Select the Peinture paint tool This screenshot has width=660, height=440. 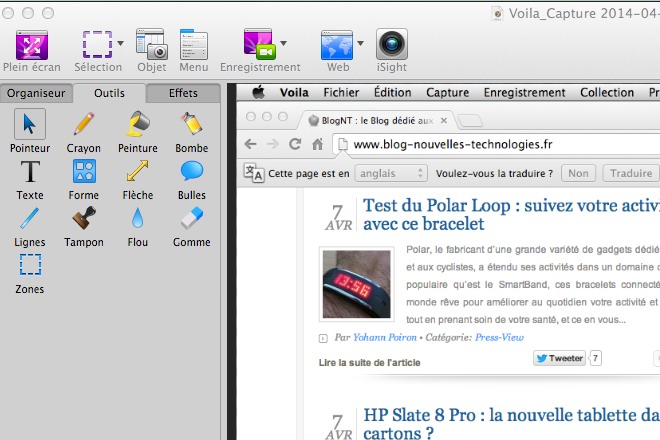138,124
